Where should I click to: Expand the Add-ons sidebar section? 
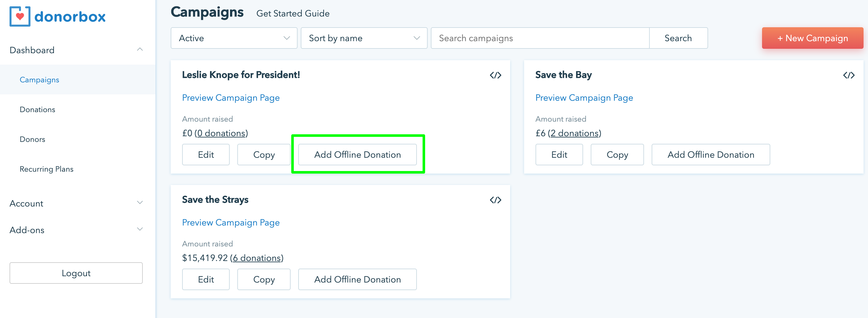(140, 230)
